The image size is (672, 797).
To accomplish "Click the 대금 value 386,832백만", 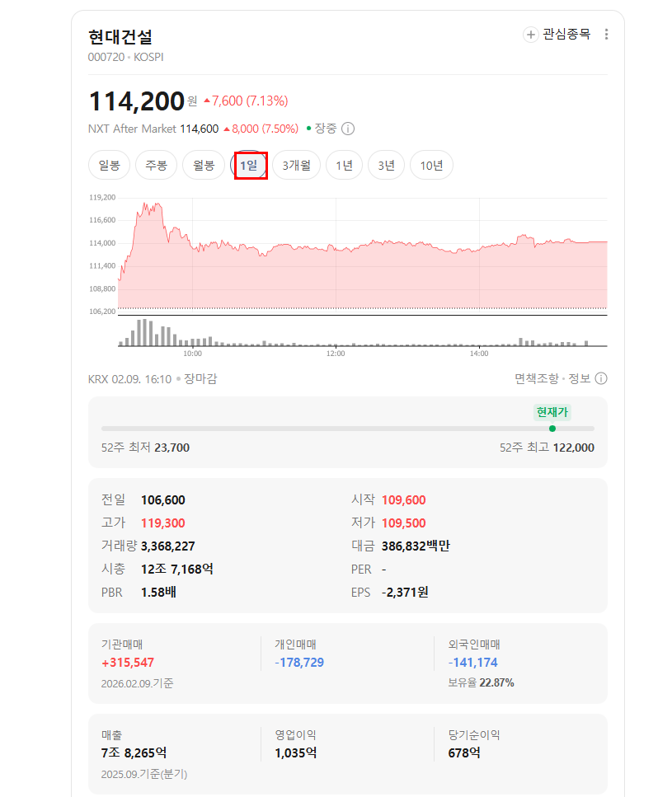I will pos(416,546).
